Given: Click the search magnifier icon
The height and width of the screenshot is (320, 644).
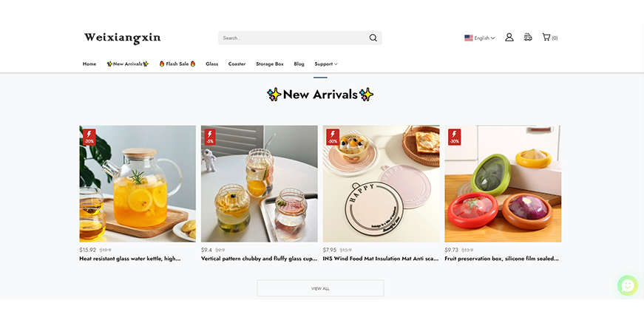Looking at the screenshot, I should tap(373, 38).
